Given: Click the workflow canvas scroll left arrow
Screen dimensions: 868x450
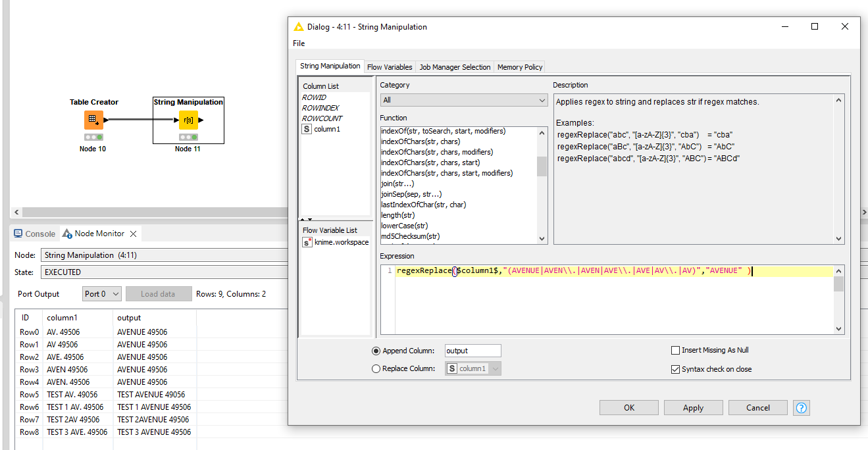Looking at the screenshot, I should 17,213.
